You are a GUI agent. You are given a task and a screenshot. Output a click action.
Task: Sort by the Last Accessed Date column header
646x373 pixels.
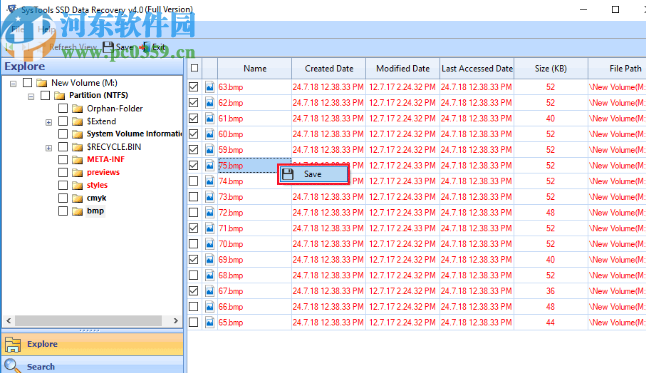pyautogui.click(x=477, y=68)
